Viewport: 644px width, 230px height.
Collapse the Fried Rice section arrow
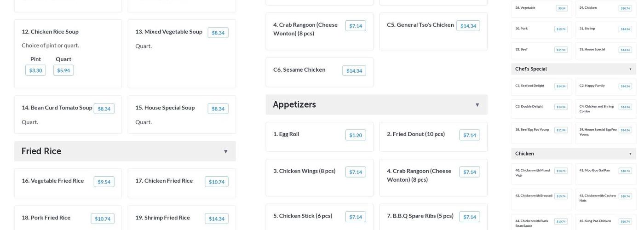coord(225,152)
